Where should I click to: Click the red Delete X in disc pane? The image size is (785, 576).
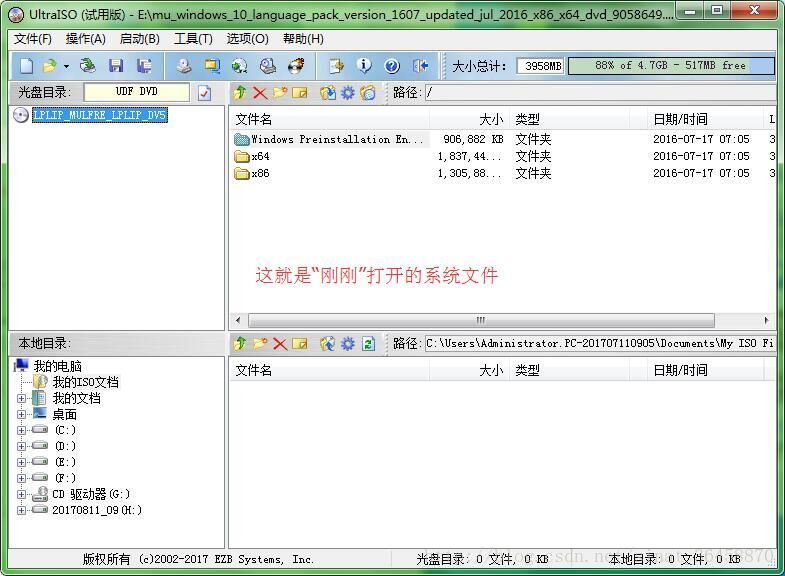coord(260,93)
